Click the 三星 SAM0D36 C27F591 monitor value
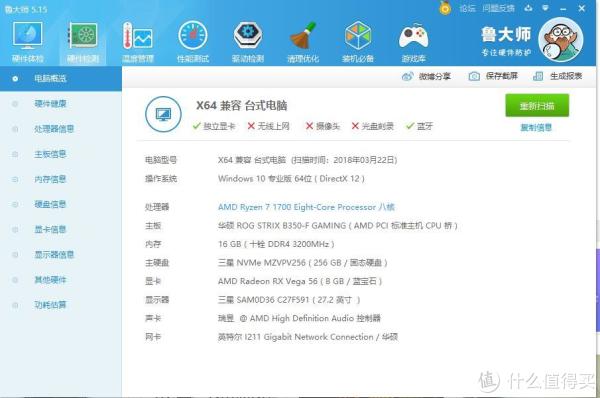 coord(289,300)
